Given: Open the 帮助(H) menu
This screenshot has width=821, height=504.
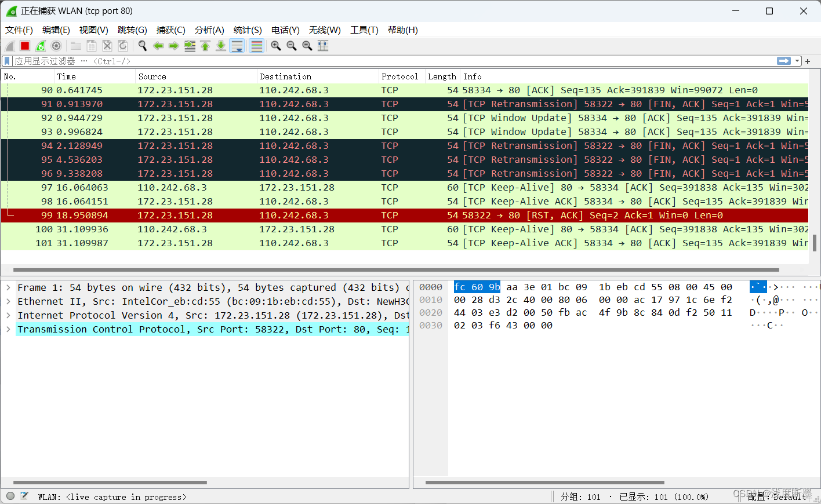Looking at the screenshot, I should coord(403,30).
